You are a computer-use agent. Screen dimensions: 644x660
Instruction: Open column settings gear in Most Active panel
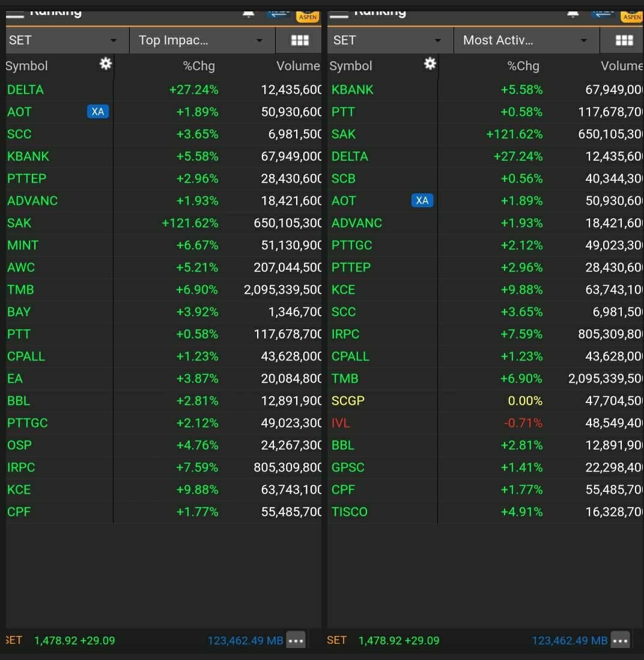[430, 64]
